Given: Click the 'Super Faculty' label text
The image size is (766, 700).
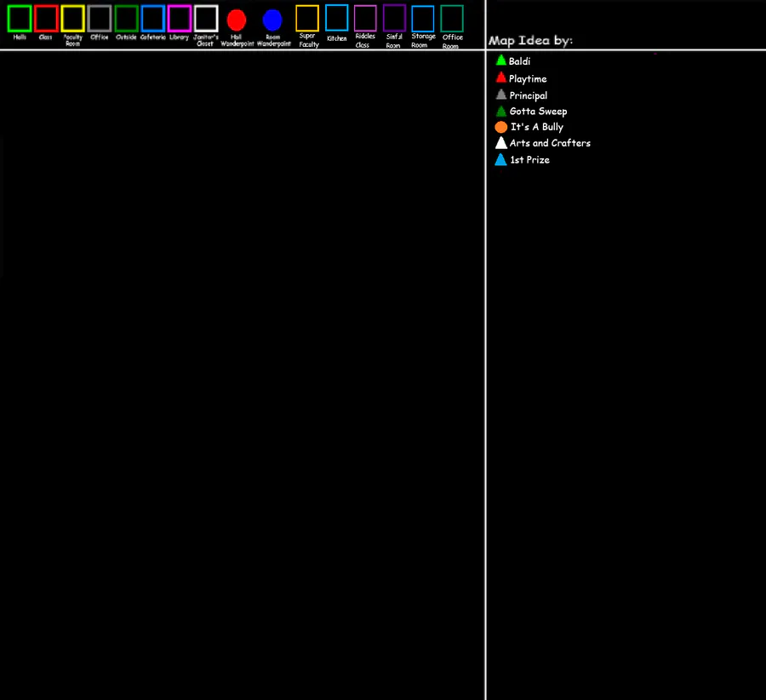Looking at the screenshot, I should [x=308, y=40].
